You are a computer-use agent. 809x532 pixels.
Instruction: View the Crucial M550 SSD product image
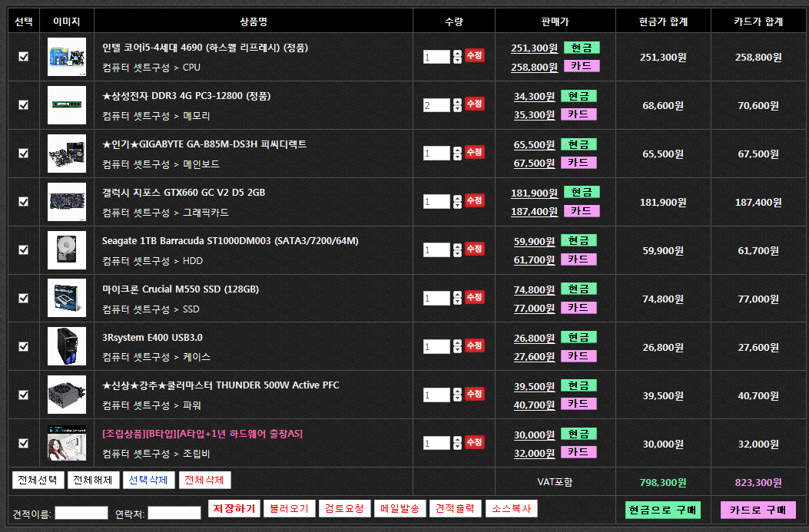[x=67, y=299]
